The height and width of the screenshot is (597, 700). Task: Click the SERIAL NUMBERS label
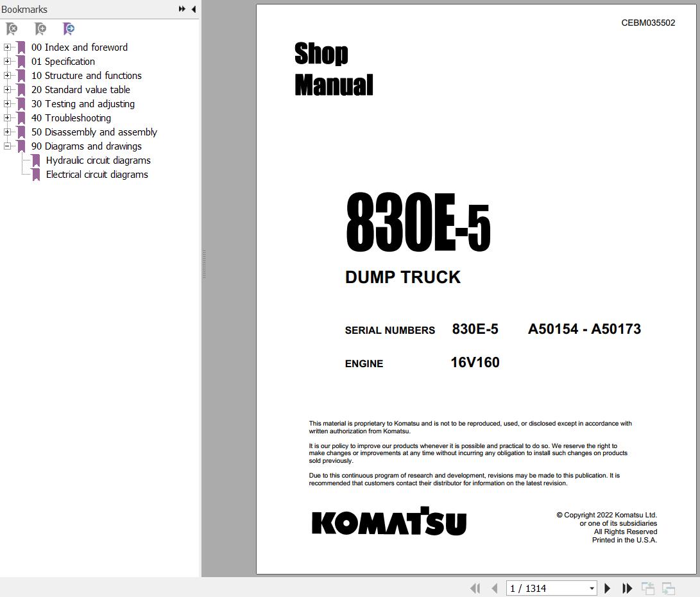click(x=389, y=331)
